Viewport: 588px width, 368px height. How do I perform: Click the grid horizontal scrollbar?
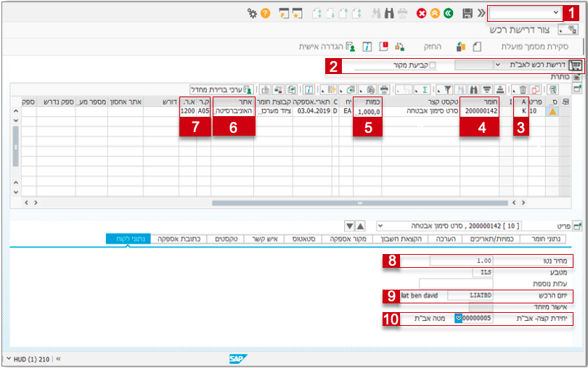[359, 203]
